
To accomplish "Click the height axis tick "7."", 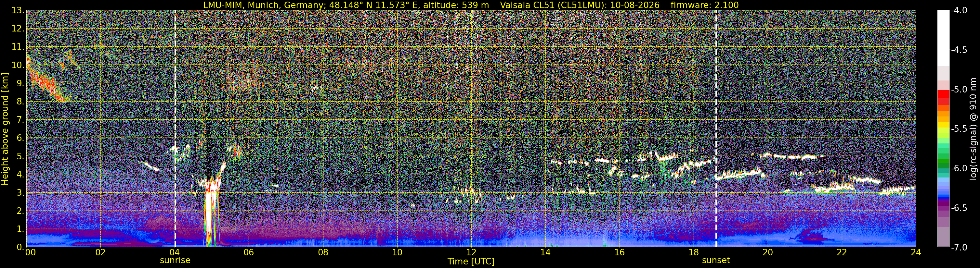I will pos(20,120).
